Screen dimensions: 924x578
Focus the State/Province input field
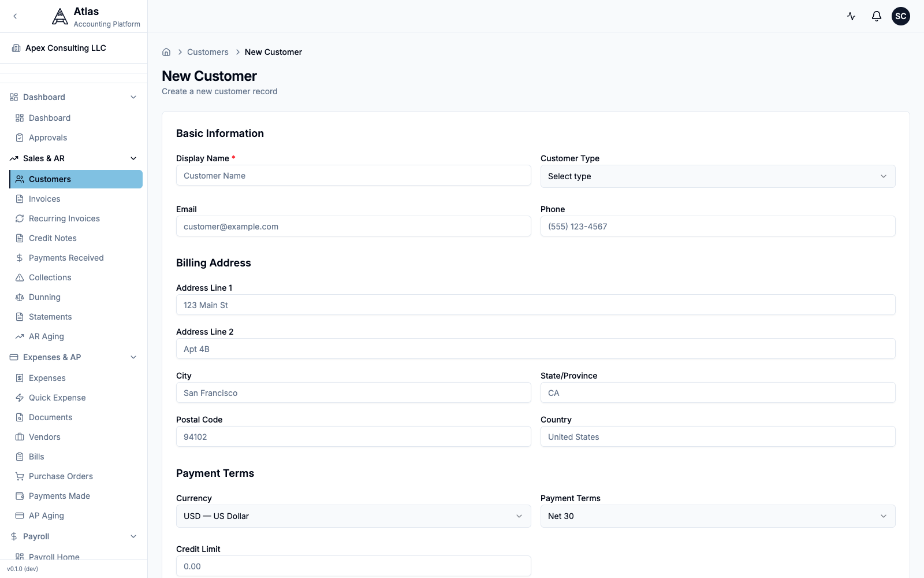pyautogui.click(x=718, y=393)
